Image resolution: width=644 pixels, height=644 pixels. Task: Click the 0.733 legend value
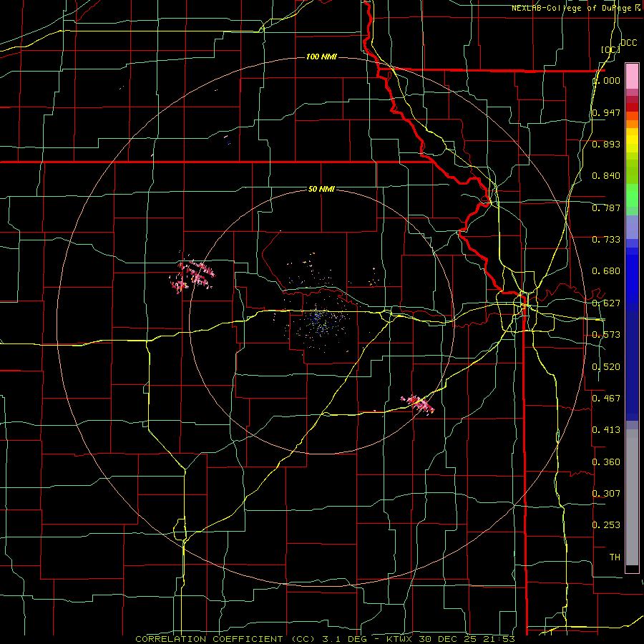606,240
